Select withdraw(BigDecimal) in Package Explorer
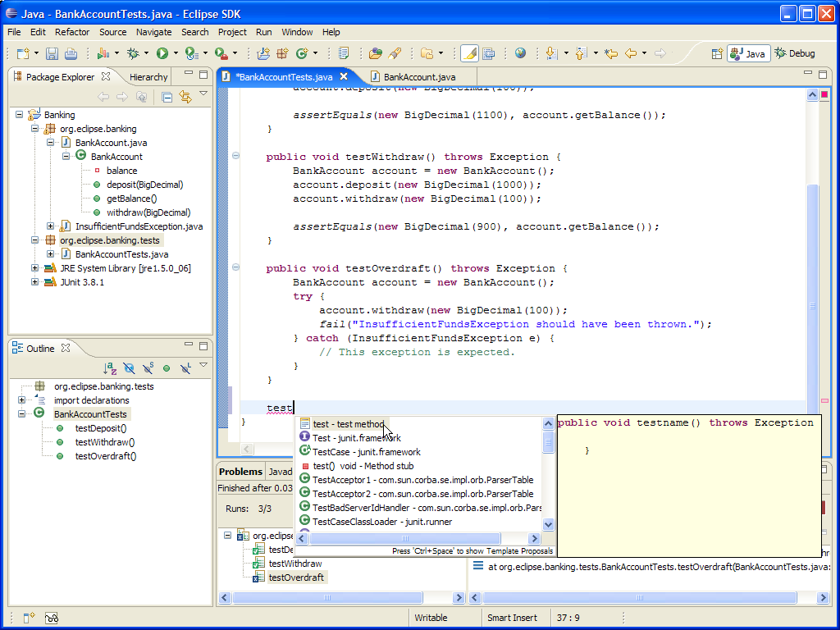840x630 pixels. 148,212
